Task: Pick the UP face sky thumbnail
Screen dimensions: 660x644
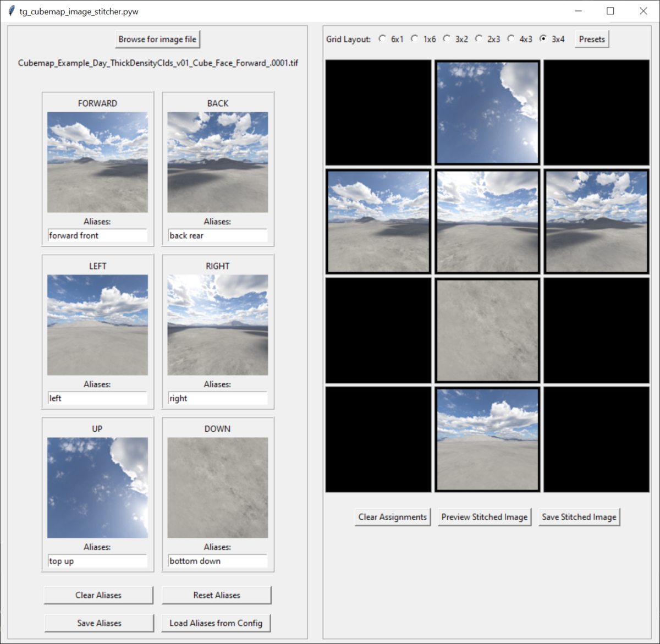Action: click(x=97, y=488)
